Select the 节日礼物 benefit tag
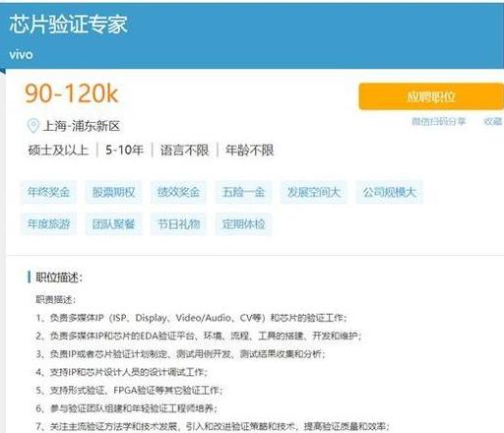The image size is (504, 433). click(x=178, y=224)
